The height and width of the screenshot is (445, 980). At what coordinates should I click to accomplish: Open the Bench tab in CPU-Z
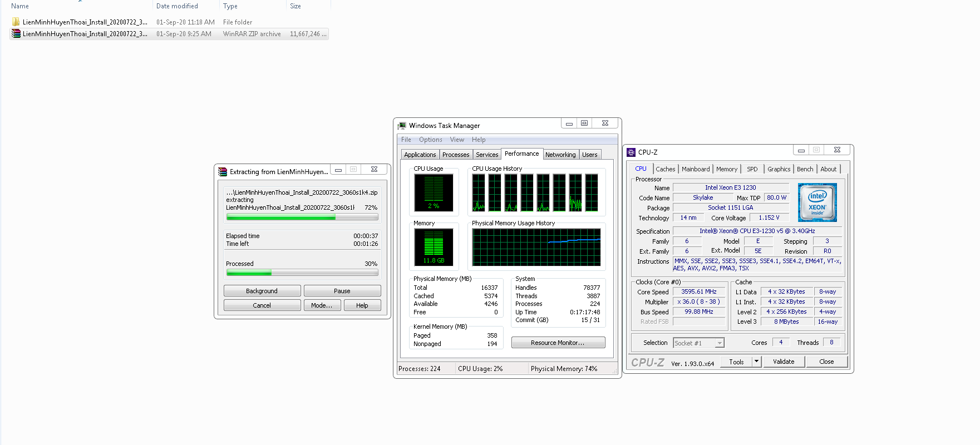pos(805,169)
